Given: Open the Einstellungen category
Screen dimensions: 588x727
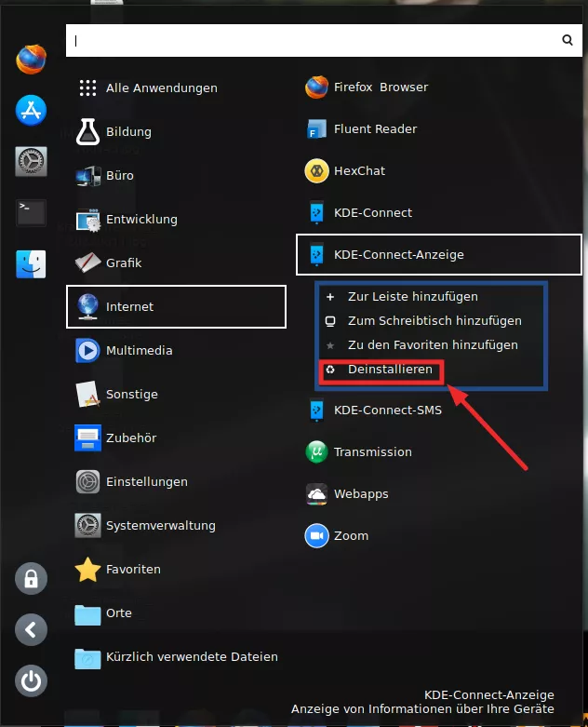Looking at the screenshot, I should point(176,481).
